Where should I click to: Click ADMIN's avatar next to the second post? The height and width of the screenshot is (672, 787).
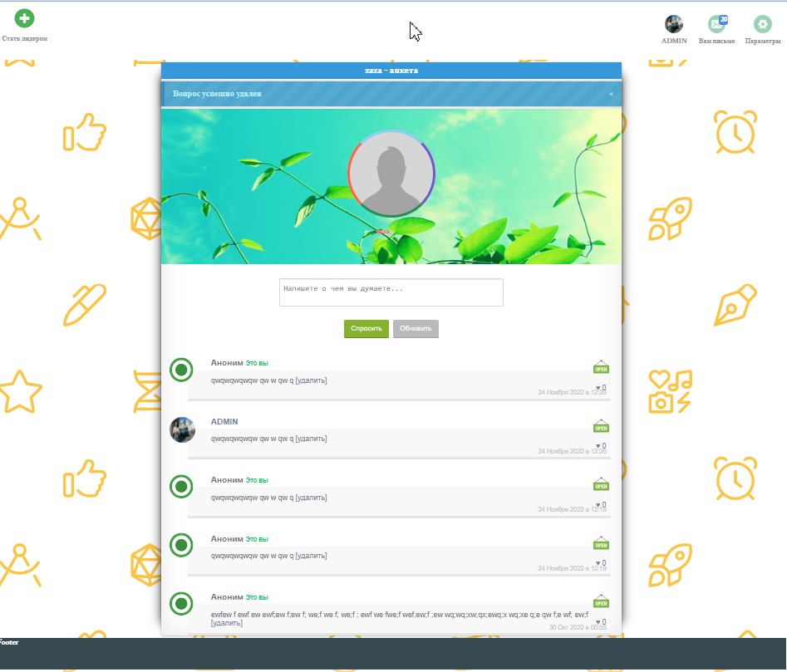[x=182, y=429]
